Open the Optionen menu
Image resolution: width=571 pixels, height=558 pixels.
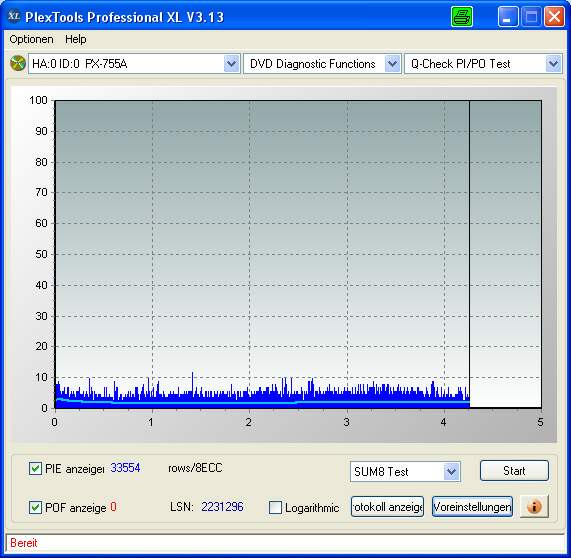coord(31,39)
